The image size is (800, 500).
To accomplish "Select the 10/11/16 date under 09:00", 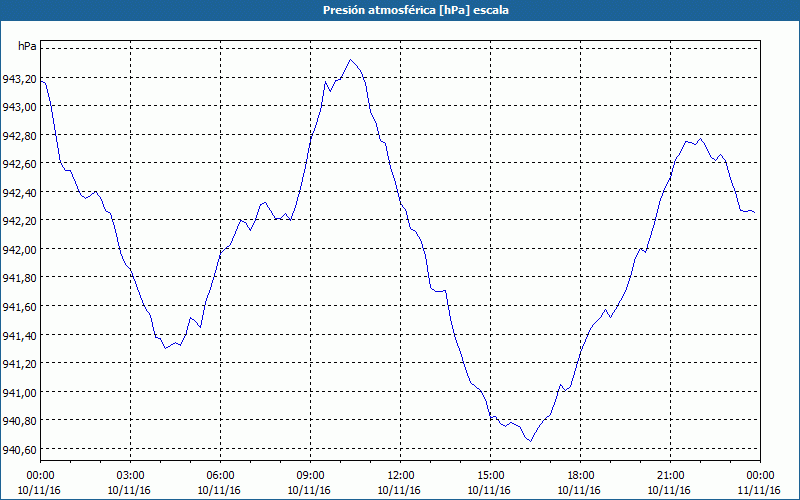I will [311, 490].
